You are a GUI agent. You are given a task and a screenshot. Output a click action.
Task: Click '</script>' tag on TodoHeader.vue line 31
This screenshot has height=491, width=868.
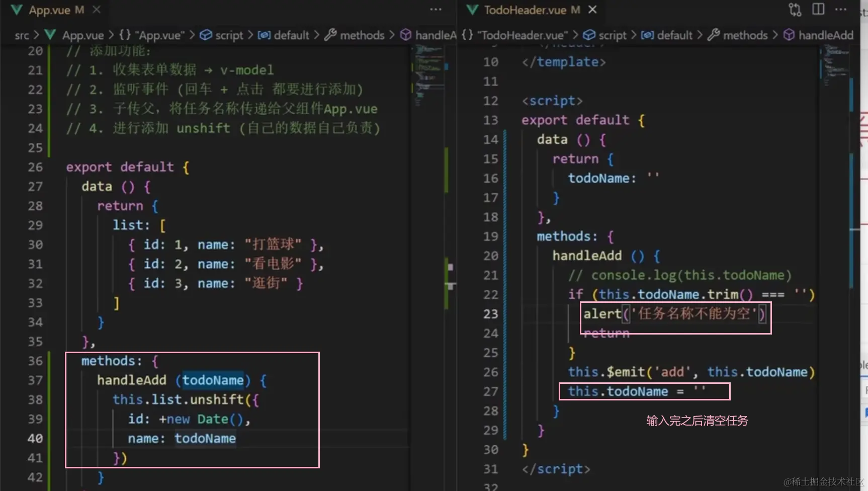click(556, 469)
